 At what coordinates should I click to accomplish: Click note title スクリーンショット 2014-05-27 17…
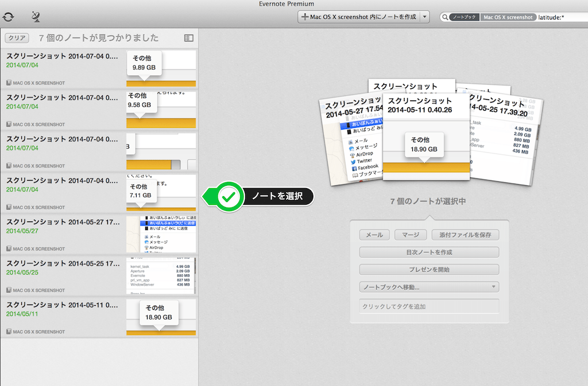63,222
